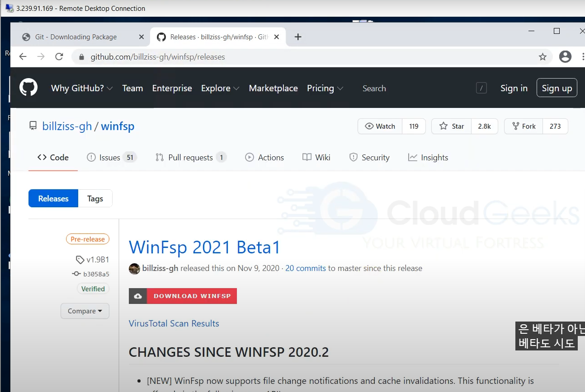Viewport: 585px width, 392px height.
Task: Click the Remote Desktop Connection title icon
Action: [9, 8]
